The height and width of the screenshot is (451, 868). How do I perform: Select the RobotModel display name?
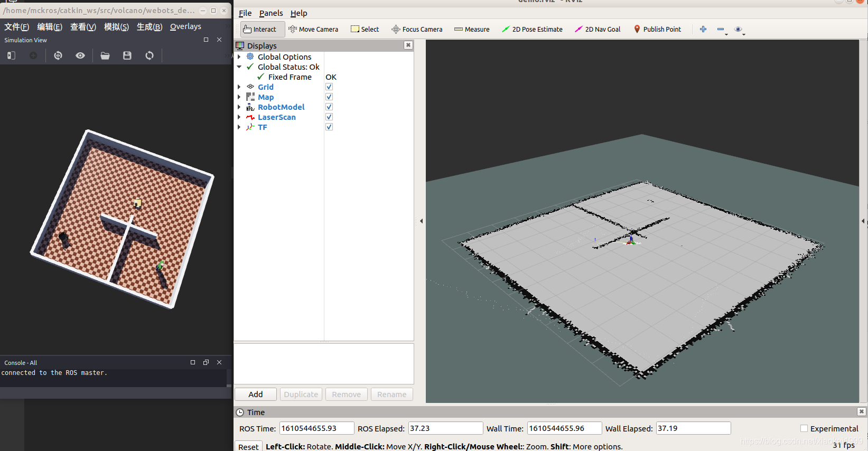(281, 107)
